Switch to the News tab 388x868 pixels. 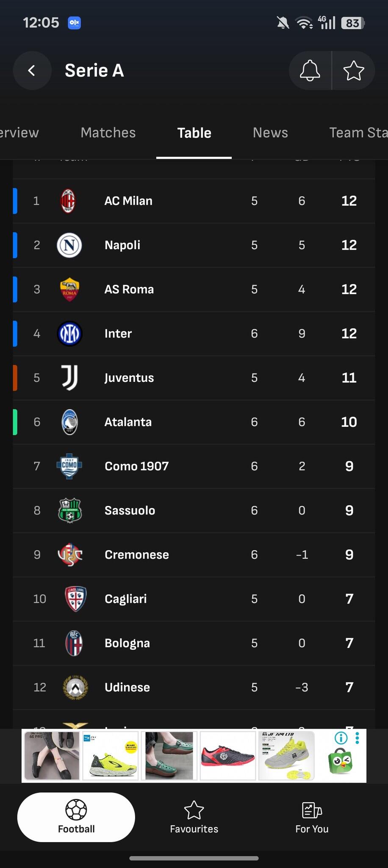click(270, 133)
